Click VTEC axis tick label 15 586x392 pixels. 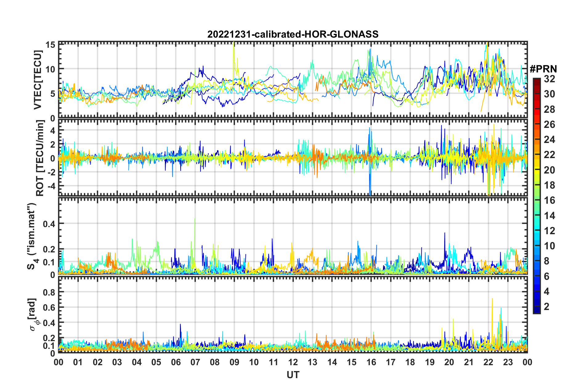click(51, 45)
